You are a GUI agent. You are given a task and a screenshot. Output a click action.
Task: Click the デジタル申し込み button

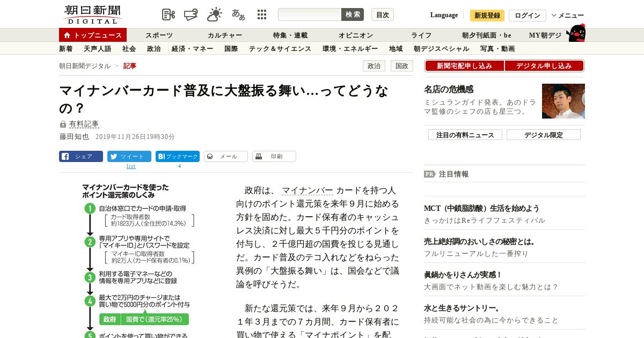tap(544, 66)
